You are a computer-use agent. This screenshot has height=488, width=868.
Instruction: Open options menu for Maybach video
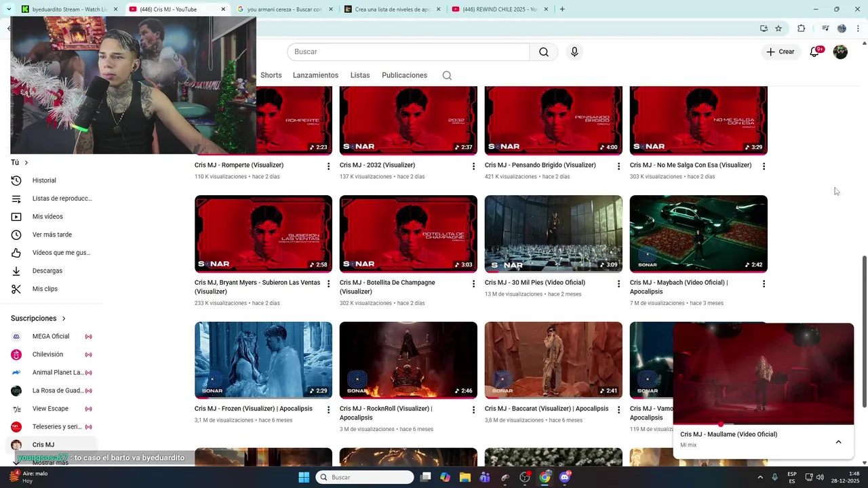(x=764, y=283)
